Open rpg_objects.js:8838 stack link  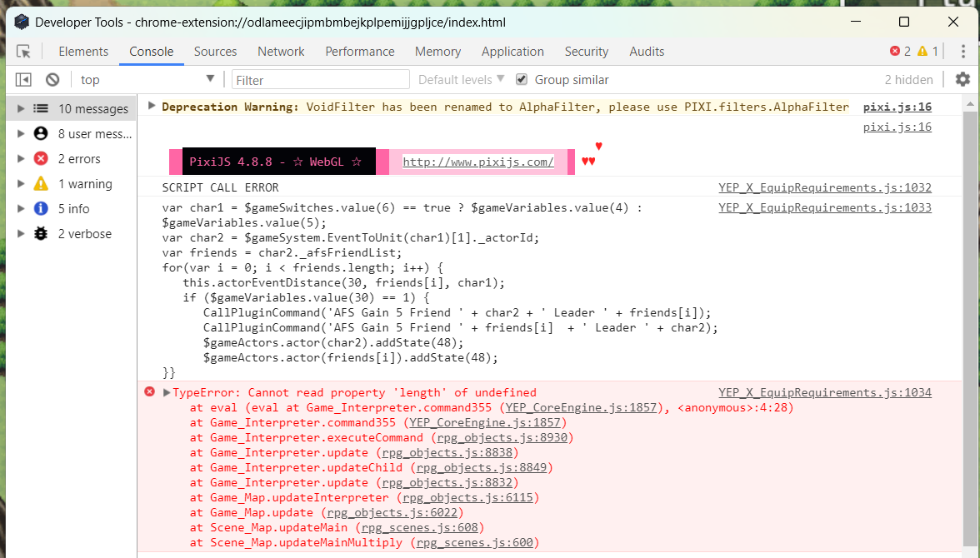tap(447, 452)
